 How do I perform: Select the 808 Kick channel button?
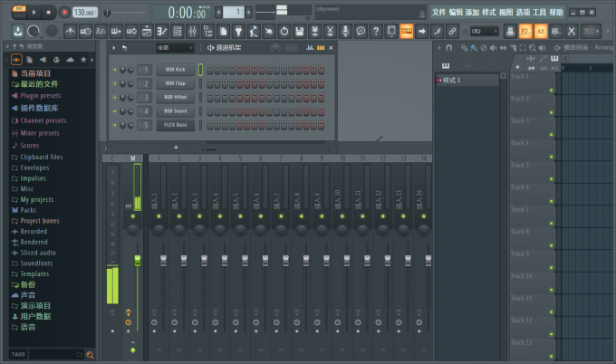tap(175, 70)
